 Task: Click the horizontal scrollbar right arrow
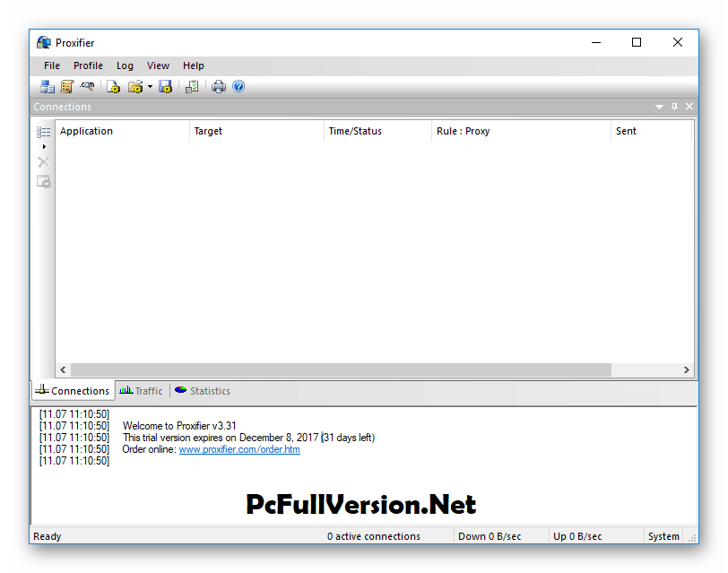[x=686, y=370]
